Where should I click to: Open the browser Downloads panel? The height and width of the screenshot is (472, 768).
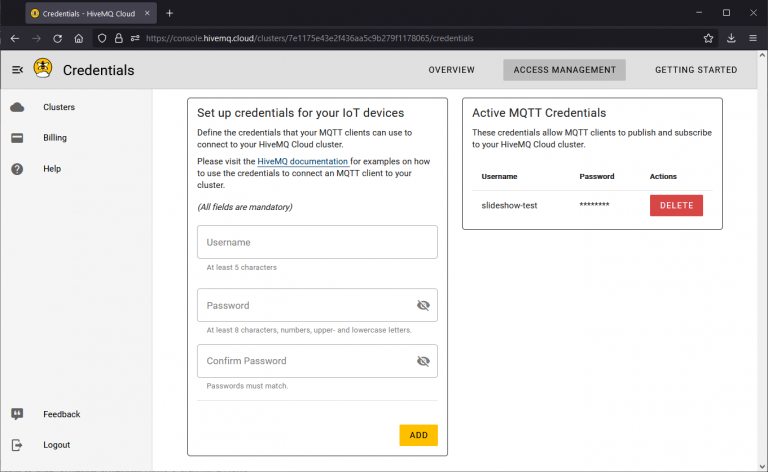pos(731,38)
